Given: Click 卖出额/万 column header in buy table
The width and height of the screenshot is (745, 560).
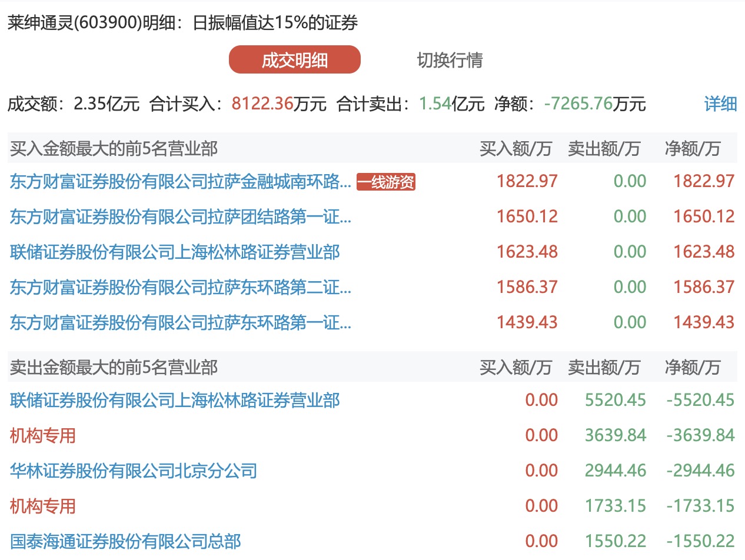Looking at the screenshot, I should coord(604,149).
